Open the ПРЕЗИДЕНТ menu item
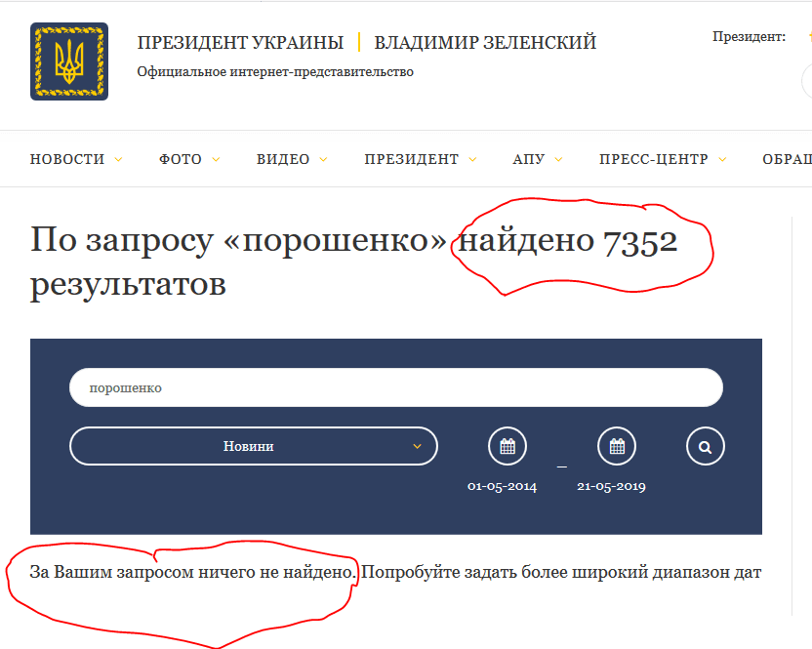 (x=412, y=159)
